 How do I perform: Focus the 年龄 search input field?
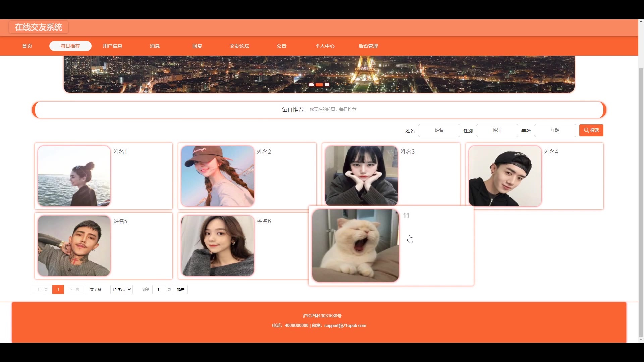(x=555, y=130)
